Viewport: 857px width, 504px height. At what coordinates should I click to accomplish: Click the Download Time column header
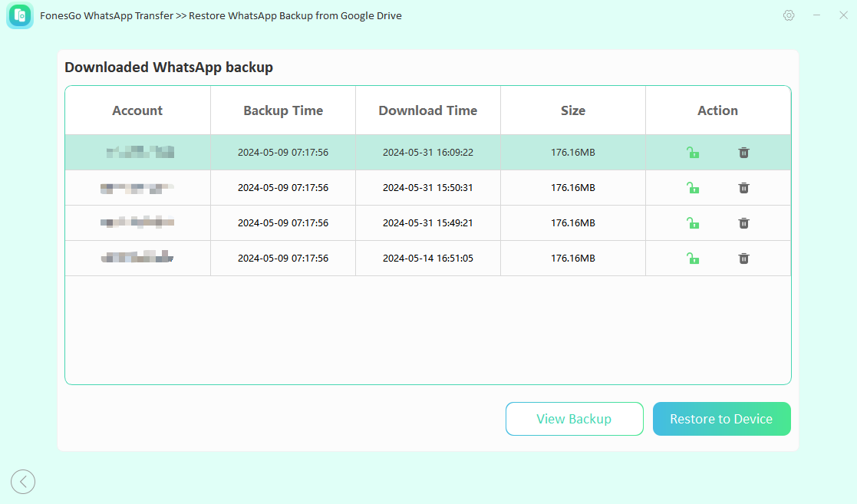(427, 110)
